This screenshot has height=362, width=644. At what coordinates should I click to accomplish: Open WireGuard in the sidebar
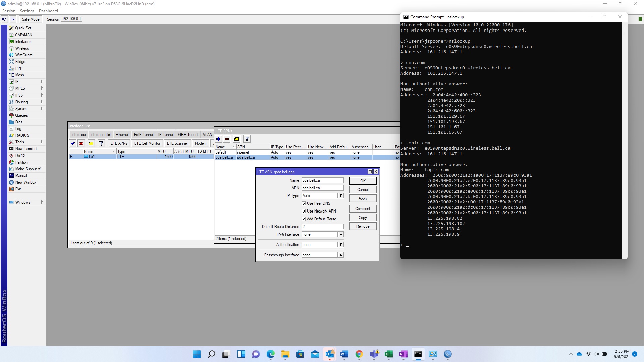click(x=24, y=55)
